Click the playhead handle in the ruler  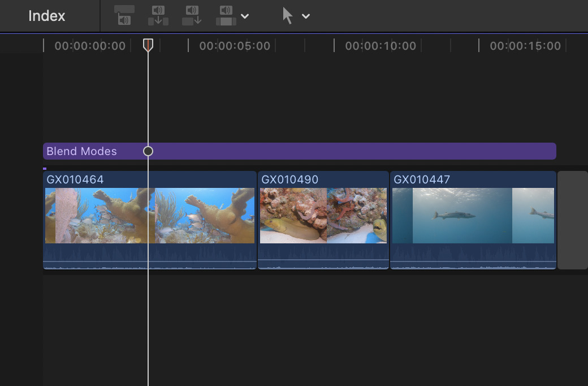pos(148,45)
